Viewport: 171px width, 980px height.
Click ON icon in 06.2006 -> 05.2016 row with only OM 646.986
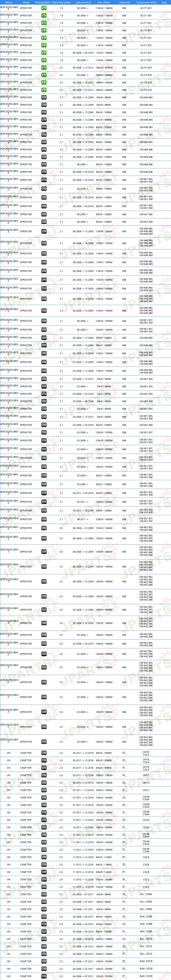(44, 172)
